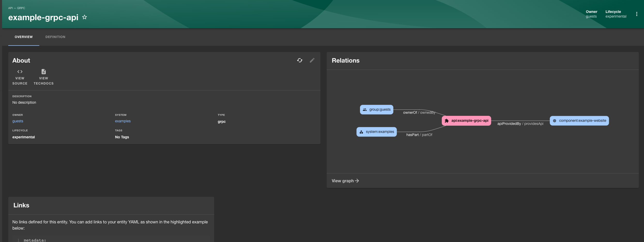Click the puzzle icon on api:example-grpc-api node
Image resolution: width=644 pixels, height=242 pixels.
pos(447,120)
